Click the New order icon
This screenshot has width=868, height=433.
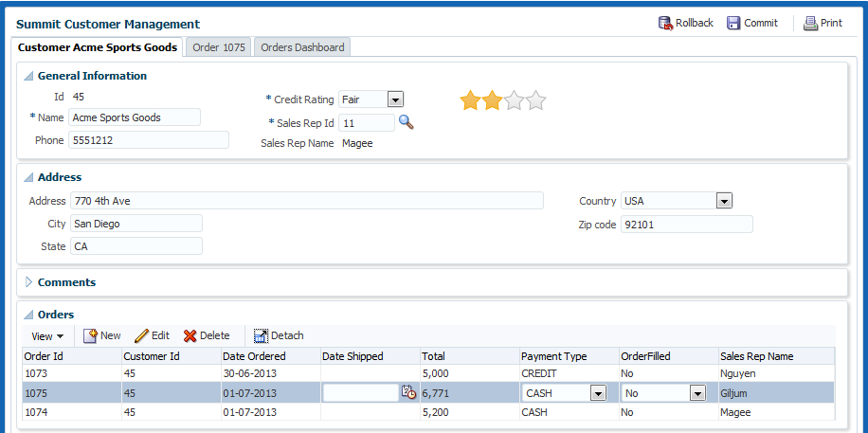[91, 335]
